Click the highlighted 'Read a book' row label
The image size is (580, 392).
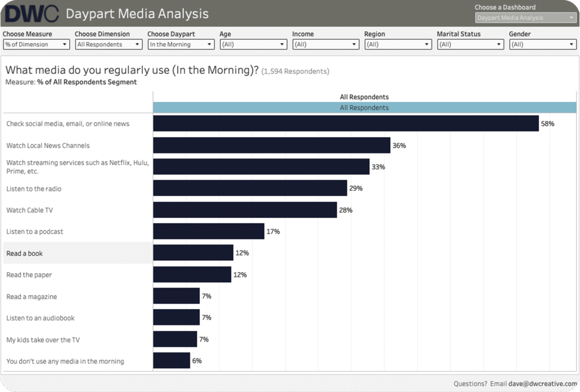[x=24, y=253]
